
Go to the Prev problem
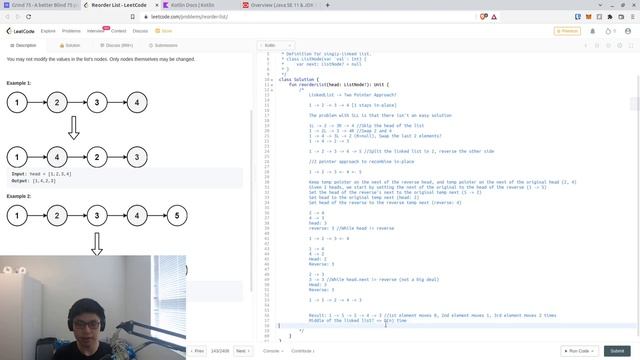(x=198, y=351)
